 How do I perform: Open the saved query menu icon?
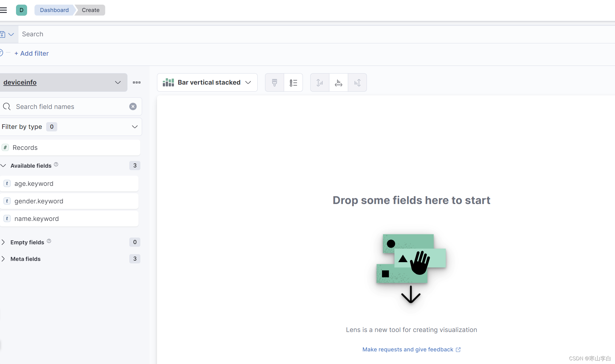7,34
